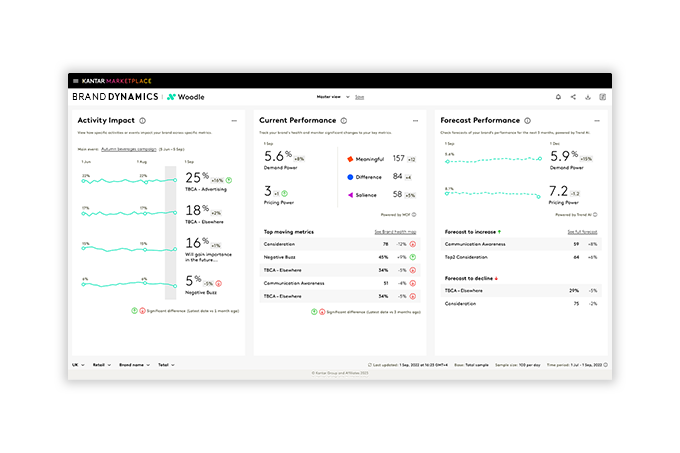Open the See full forecast link
The height and width of the screenshot is (453, 680).
coord(583,231)
